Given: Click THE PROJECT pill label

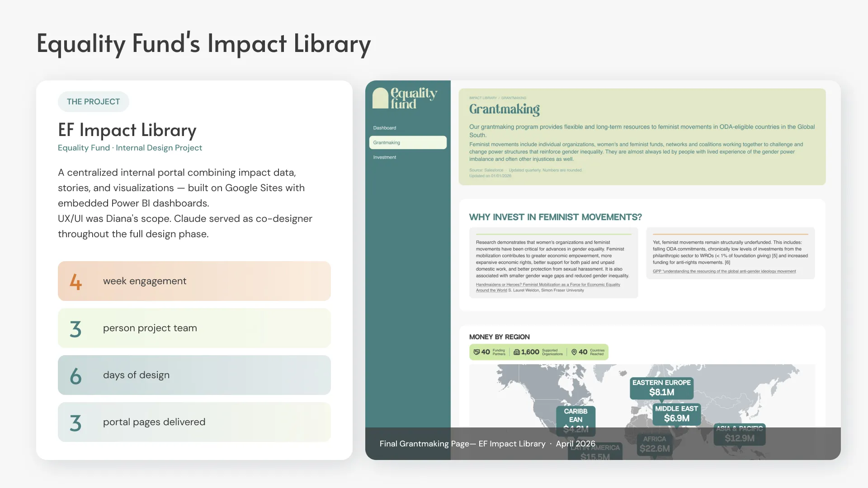Looking at the screenshot, I should coord(94,102).
